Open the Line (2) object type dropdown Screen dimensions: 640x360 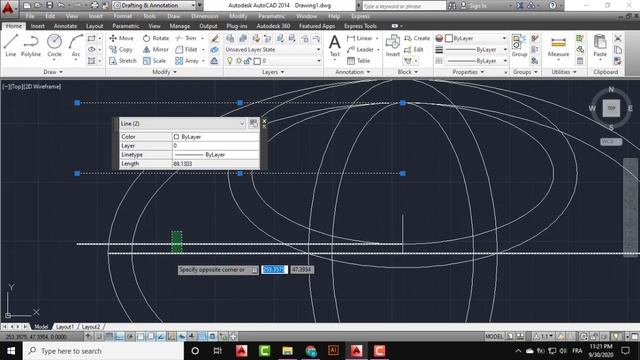coord(183,123)
